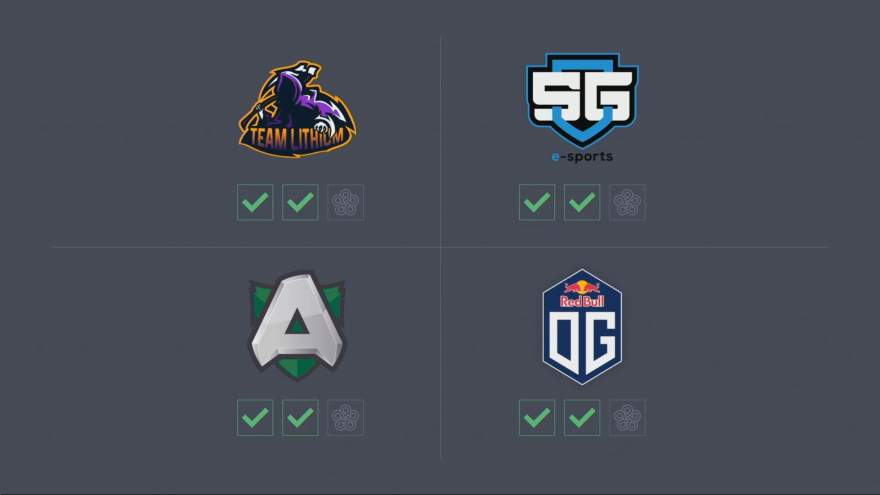This screenshot has width=880, height=495.
Task: Select the Alliance team logo
Action: click(x=297, y=326)
